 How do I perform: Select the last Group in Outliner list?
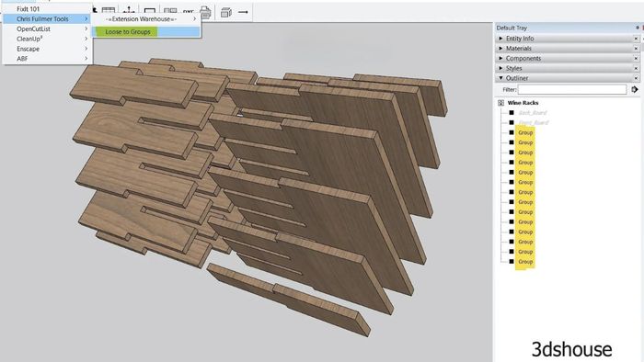pos(525,262)
